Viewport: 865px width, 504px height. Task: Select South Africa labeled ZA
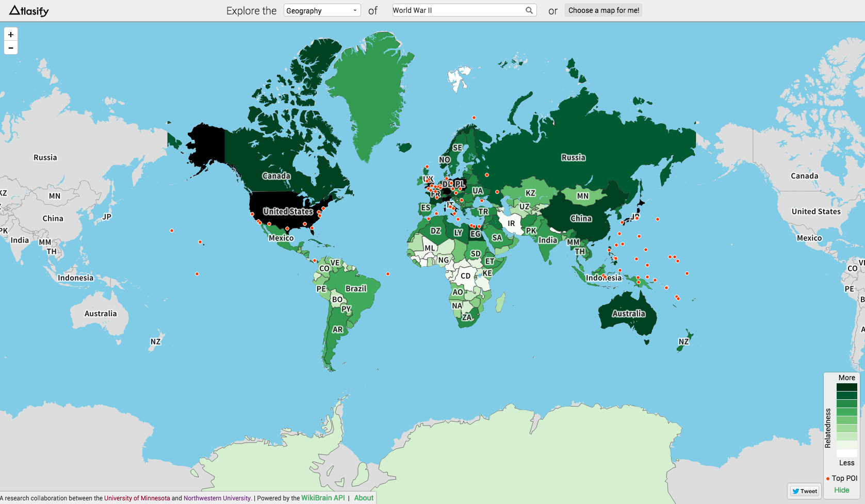pyautogui.click(x=467, y=317)
